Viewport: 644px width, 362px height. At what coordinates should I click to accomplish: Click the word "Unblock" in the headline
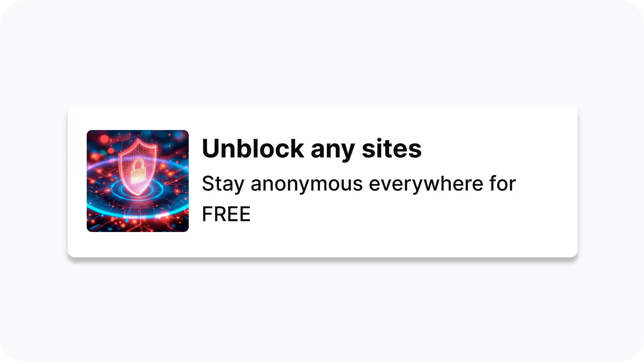coord(253,148)
